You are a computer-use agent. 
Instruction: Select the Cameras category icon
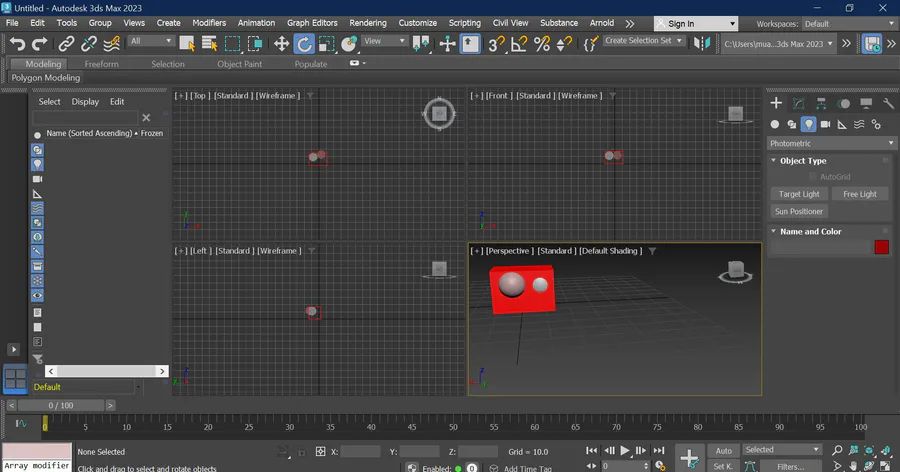pos(825,124)
